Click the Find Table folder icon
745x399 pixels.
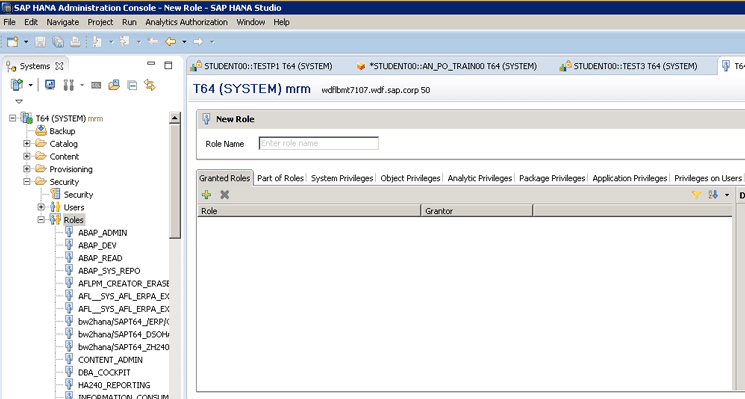pyautogui.click(x=114, y=85)
